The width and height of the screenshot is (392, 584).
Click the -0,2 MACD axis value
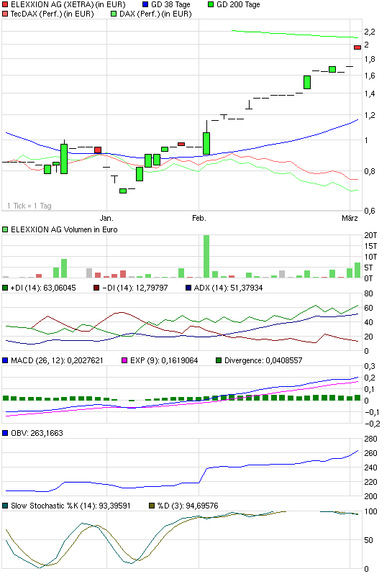click(373, 424)
